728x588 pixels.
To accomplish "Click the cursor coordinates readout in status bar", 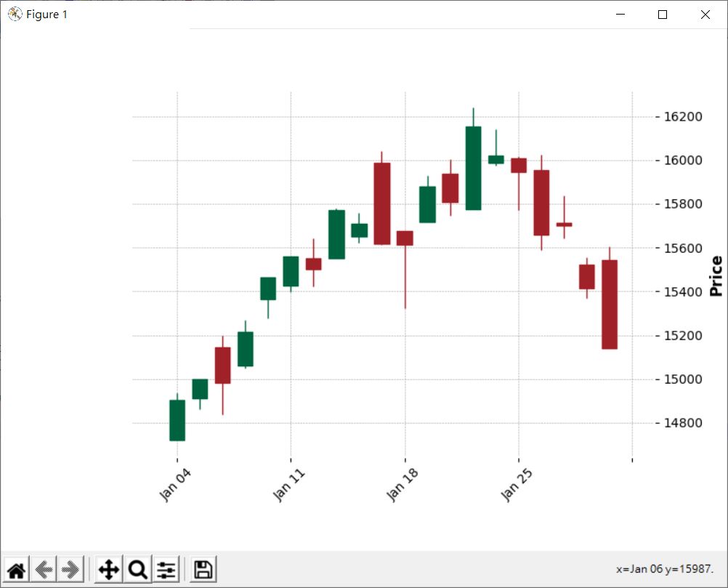I will tap(665, 569).
